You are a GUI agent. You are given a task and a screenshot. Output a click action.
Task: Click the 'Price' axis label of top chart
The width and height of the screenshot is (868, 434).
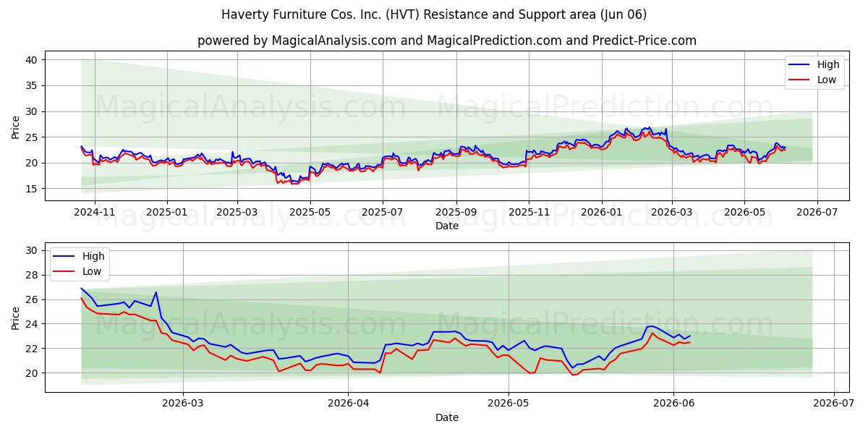(x=16, y=127)
